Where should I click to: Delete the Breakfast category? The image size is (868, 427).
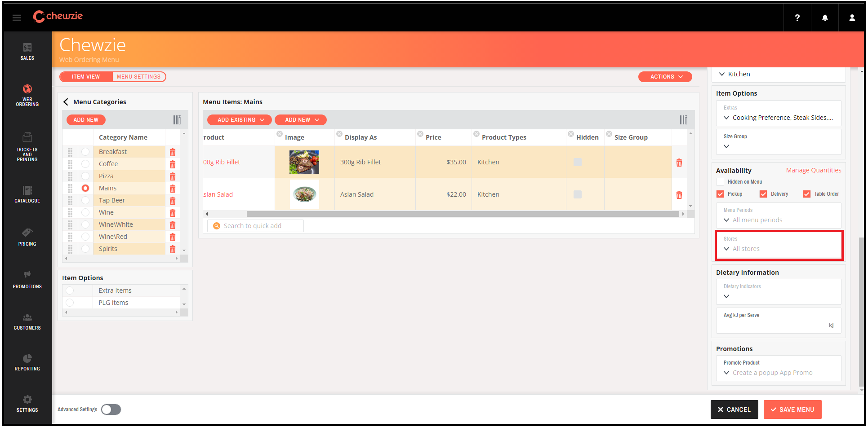pyautogui.click(x=173, y=152)
